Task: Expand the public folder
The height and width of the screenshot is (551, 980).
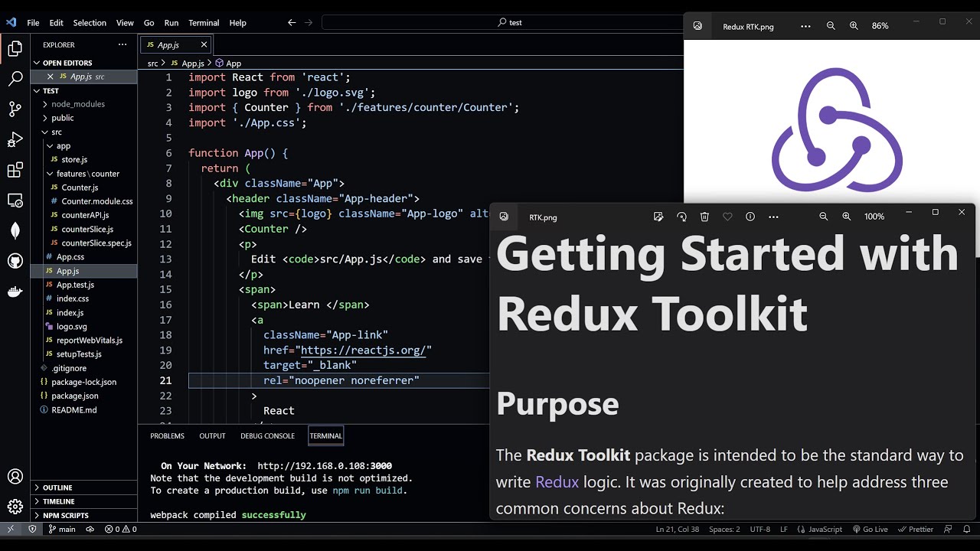Action: point(62,118)
